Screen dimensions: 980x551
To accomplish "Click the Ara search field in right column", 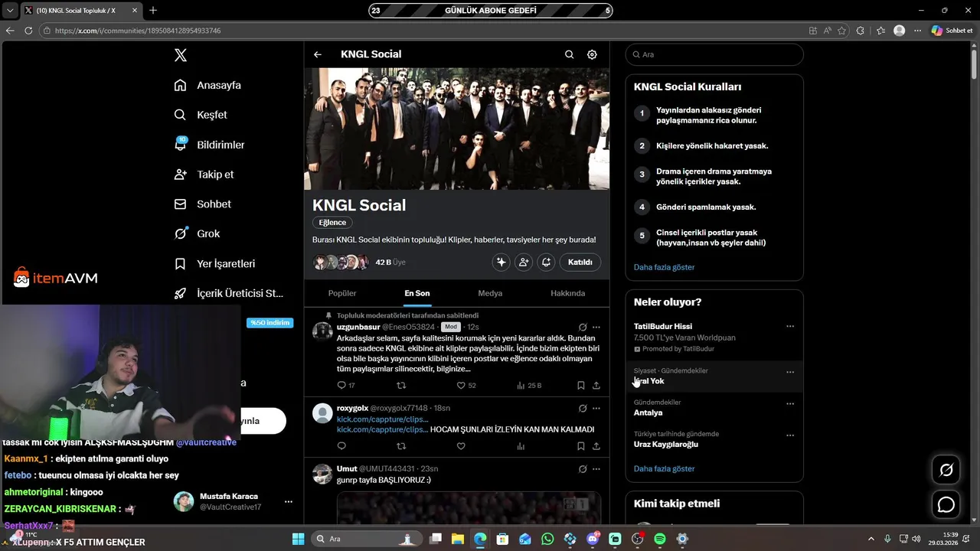I will coord(714,54).
